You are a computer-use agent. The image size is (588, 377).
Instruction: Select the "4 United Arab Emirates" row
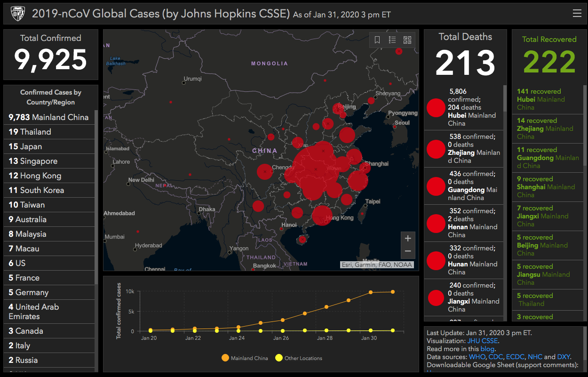[49, 312]
